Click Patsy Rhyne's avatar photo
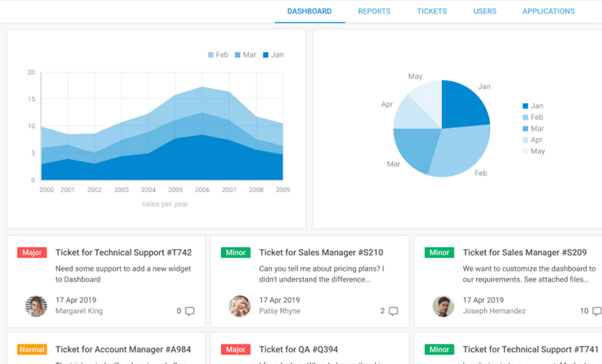602x364 pixels. coord(240,306)
